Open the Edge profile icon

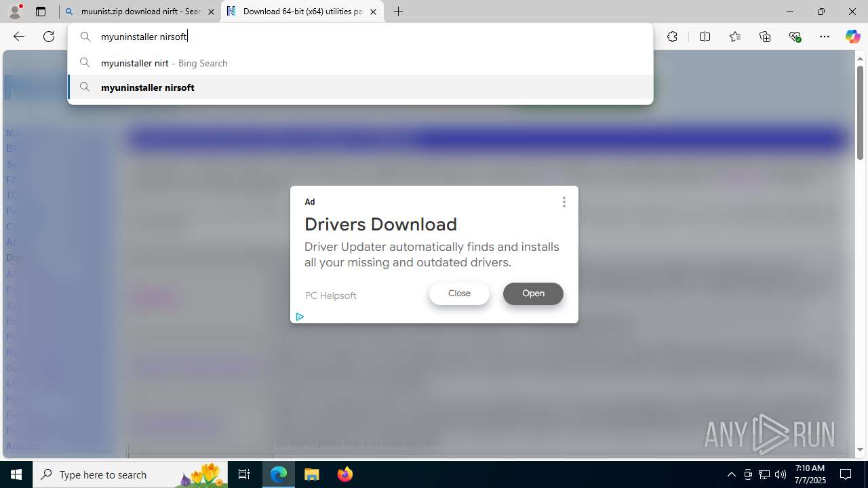(x=15, y=12)
